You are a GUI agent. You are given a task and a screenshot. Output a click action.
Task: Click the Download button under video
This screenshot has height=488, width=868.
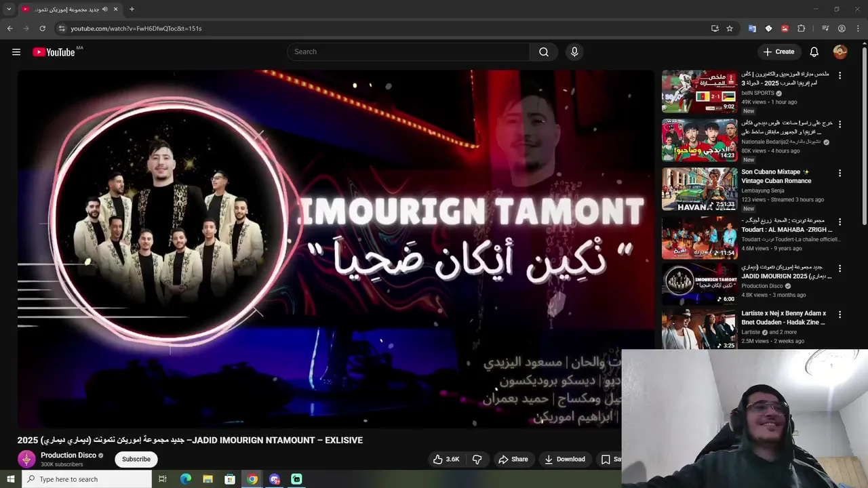(x=564, y=459)
